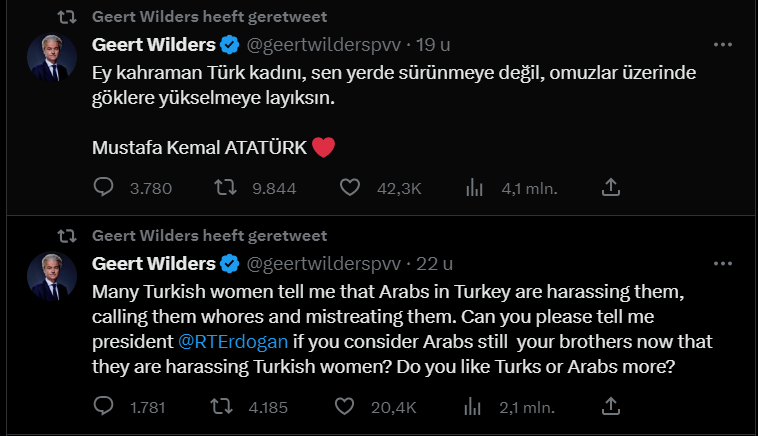This screenshot has width=758, height=436.
Task: Share the Atatürk quote tweet
Action: [x=612, y=187]
